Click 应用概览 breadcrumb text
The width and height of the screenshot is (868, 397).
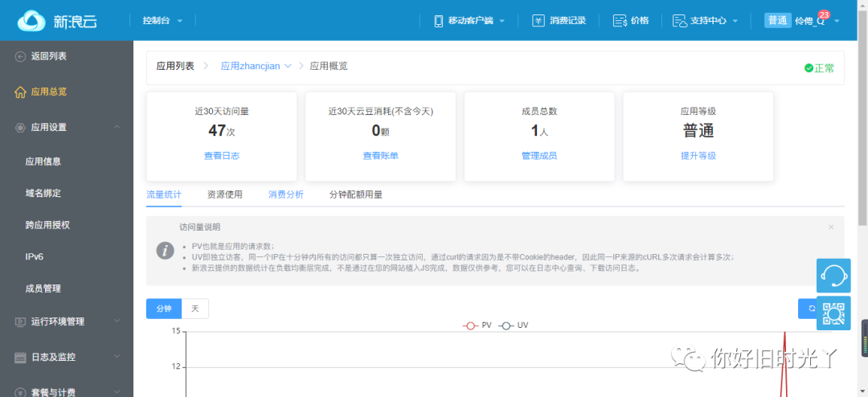pyautogui.click(x=329, y=66)
